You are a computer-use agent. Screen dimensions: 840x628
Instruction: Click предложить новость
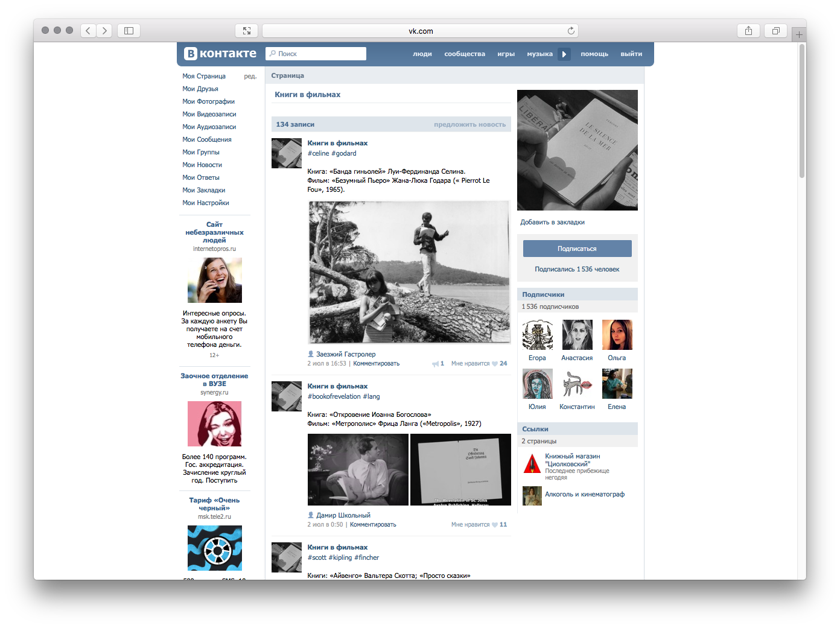[469, 124]
